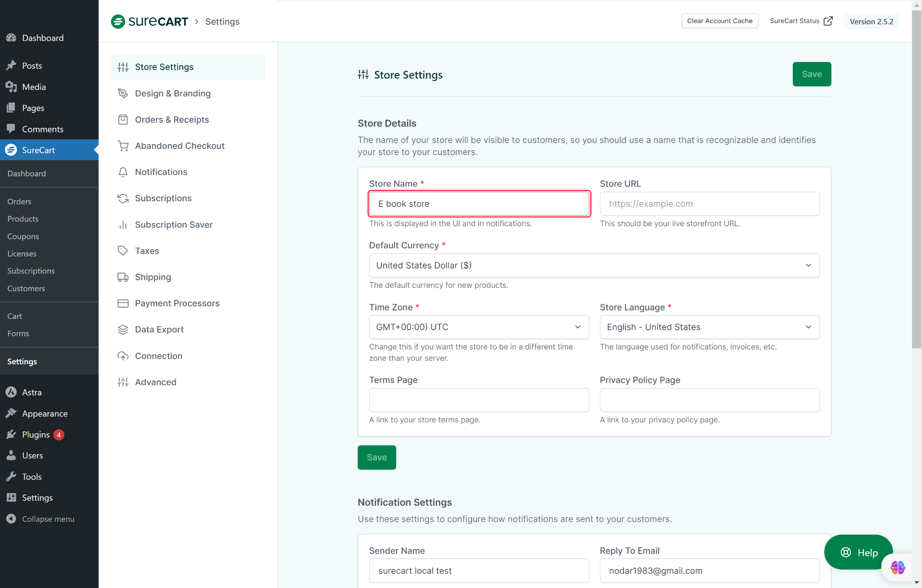Click the Abandoned Checkout cart icon
Screen dimensions: 922x588
click(x=123, y=146)
